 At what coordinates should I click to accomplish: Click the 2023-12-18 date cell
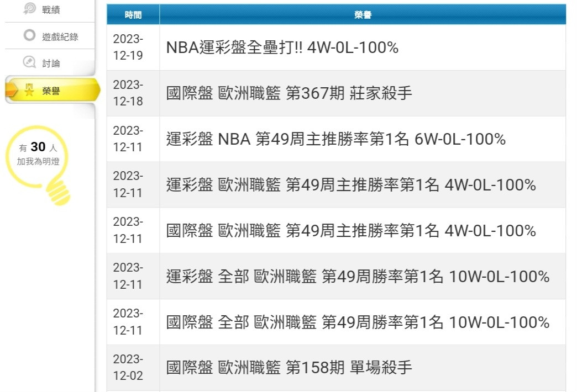coord(133,93)
